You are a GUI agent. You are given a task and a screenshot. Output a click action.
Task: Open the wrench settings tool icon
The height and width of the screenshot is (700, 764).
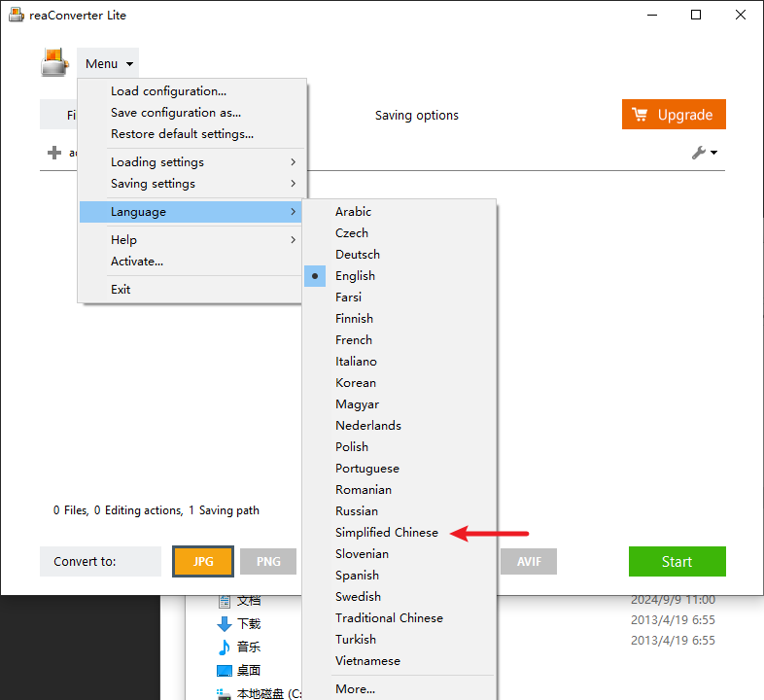699,153
